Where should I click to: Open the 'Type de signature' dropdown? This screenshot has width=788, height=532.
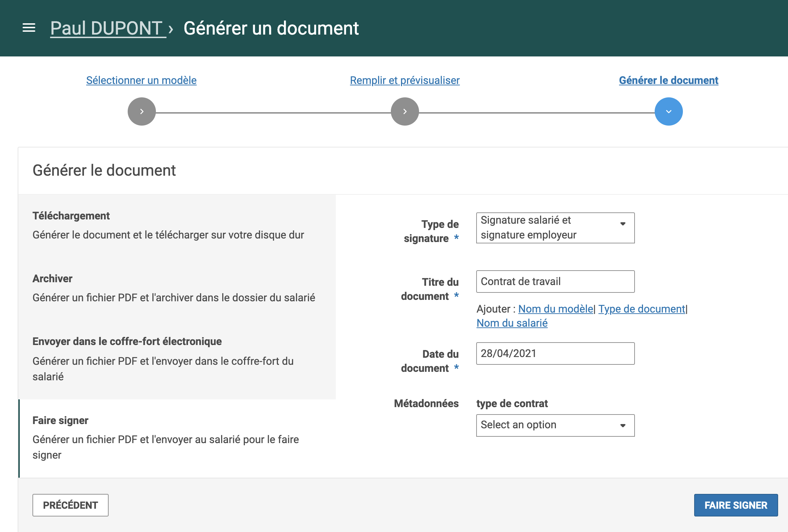[555, 228]
